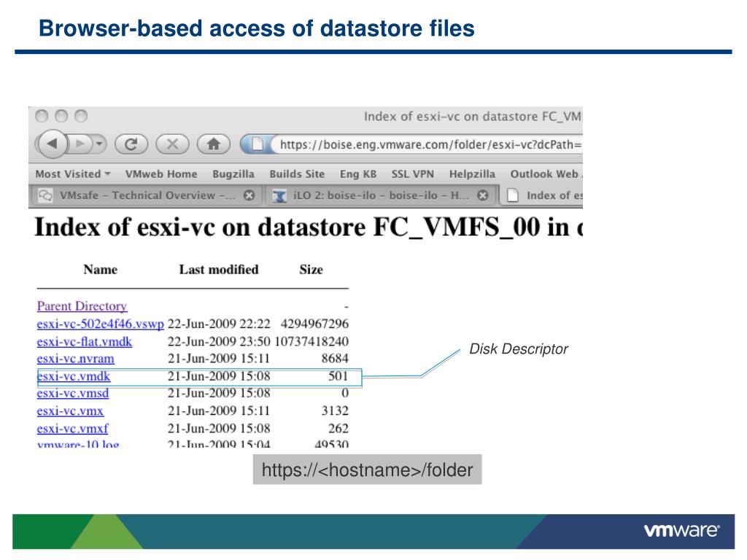
Task: Open the SSL VPN bookmark
Action: (413, 174)
